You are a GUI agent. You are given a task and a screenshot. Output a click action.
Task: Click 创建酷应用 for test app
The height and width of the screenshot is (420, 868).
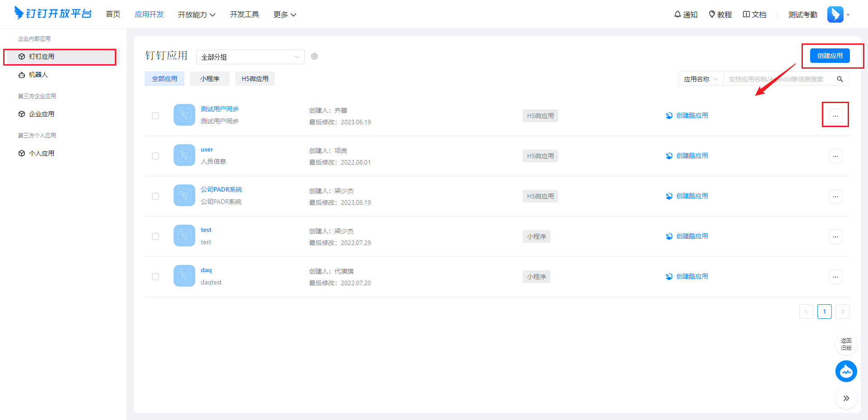click(687, 236)
